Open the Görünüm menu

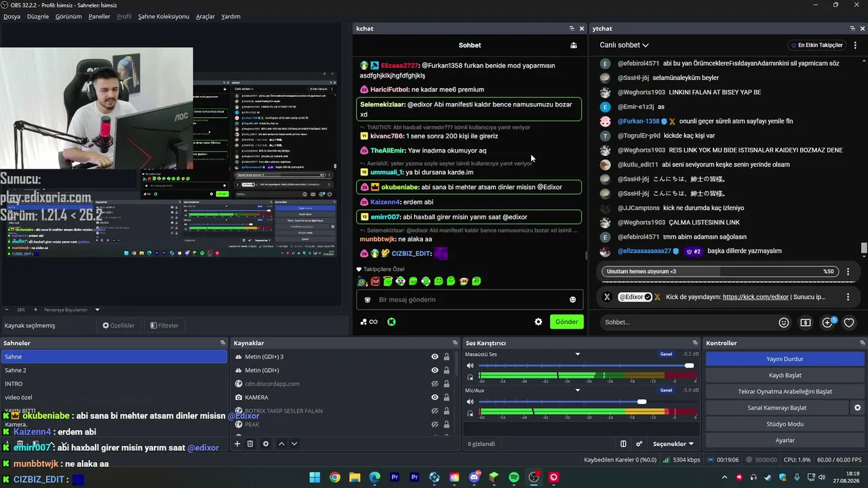(x=68, y=16)
